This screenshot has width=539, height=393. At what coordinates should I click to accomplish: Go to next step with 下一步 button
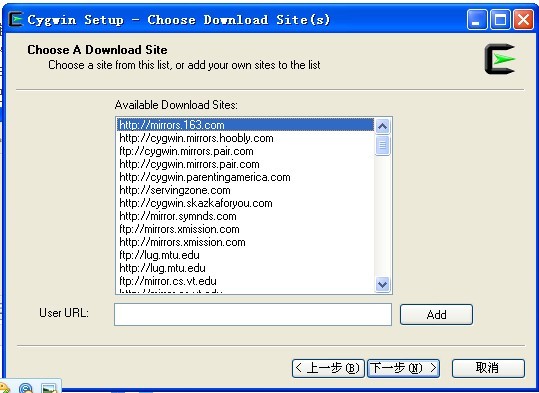tap(403, 368)
